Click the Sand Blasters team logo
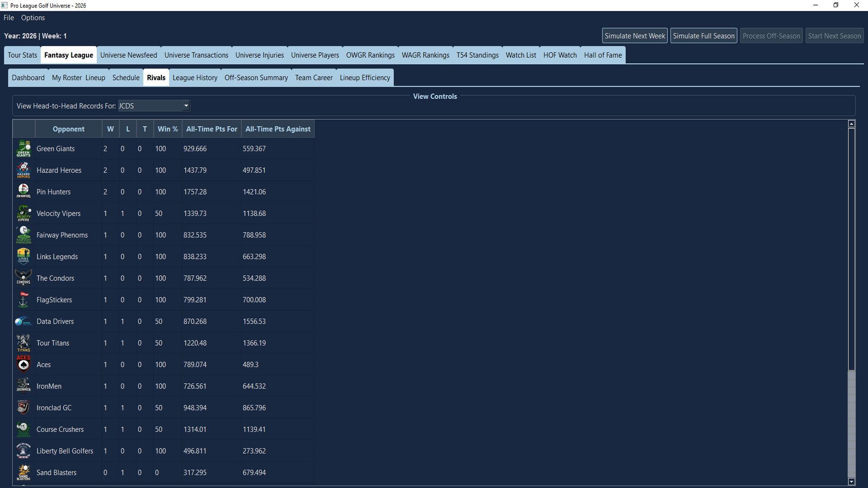 pos(24,472)
